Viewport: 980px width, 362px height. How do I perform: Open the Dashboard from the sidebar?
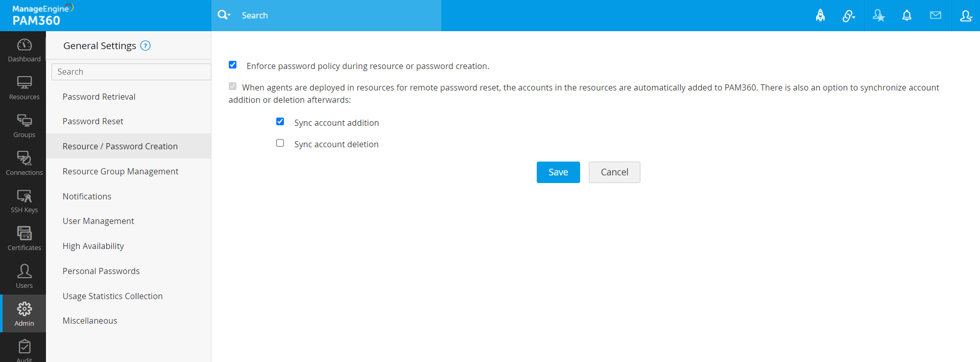pyautogui.click(x=24, y=50)
